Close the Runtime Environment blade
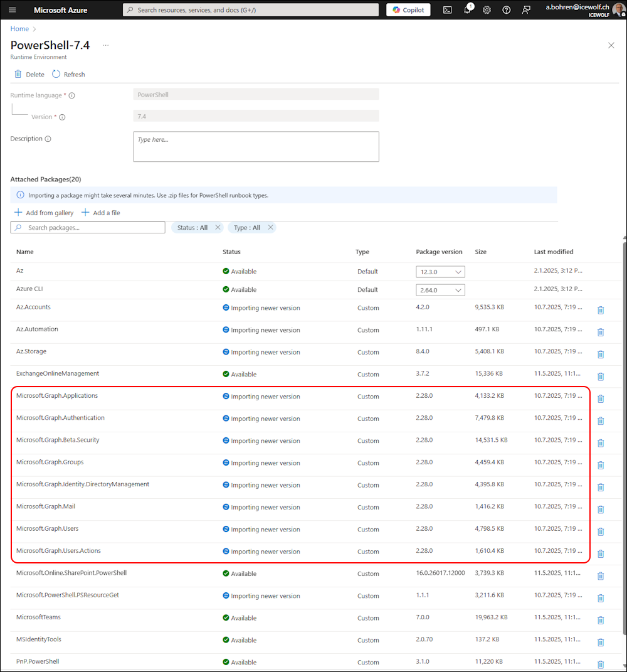The height and width of the screenshot is (672, 627). (611, 45)
